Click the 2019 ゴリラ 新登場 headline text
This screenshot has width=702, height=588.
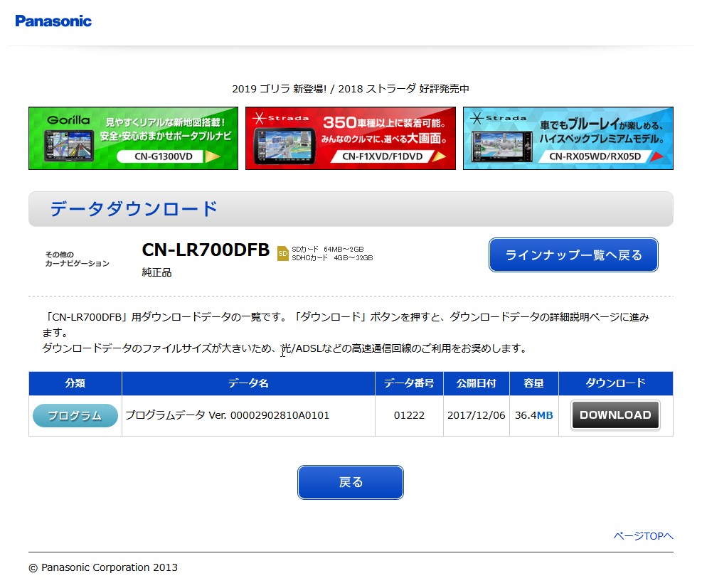(351, 89)
